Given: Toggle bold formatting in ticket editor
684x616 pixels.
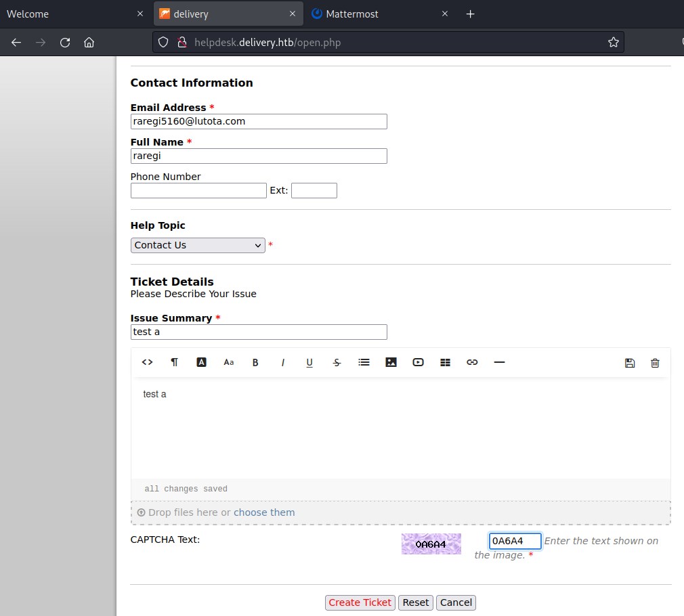Looking at the screenshot, I should [255, 362].
